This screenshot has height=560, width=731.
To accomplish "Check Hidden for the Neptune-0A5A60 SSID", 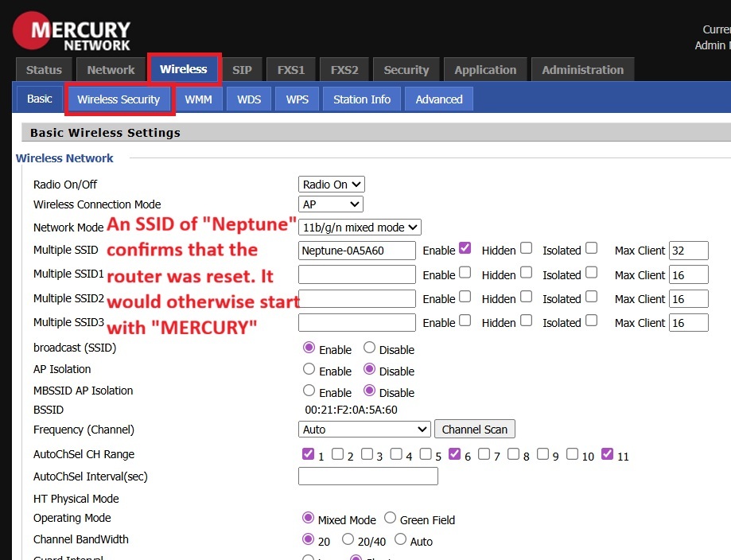I will [526, 248].
